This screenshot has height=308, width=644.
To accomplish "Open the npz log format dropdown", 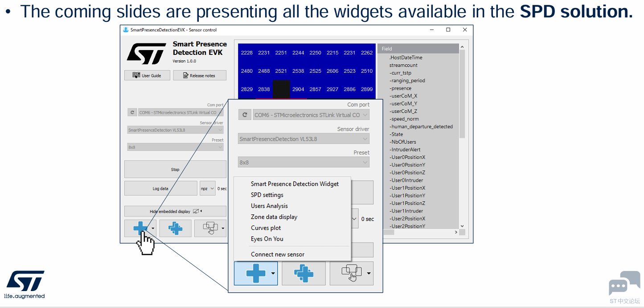I will [207, 188].
